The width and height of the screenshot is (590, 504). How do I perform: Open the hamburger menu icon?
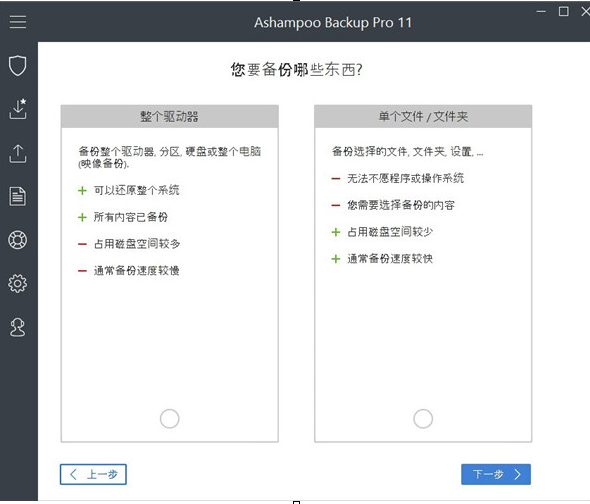(x=18, y=22)
